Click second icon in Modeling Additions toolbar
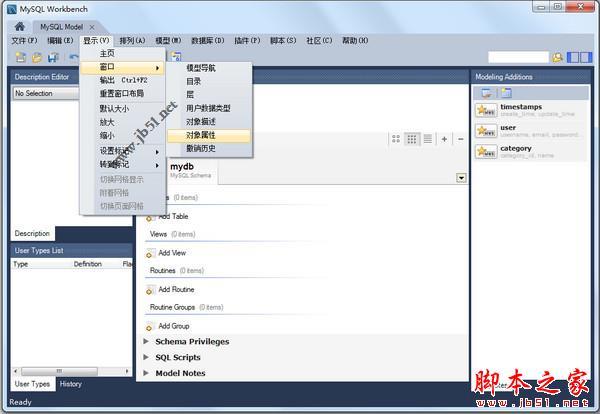The width and height of the screenshot is (600, 414). 506,93
